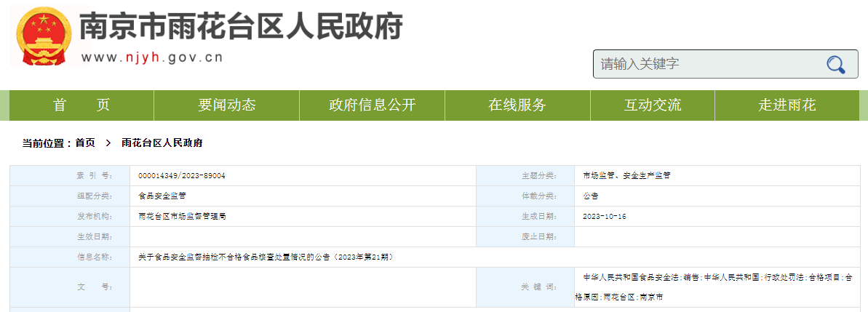Click the 首页 breadcrumb link

(85, 143)
